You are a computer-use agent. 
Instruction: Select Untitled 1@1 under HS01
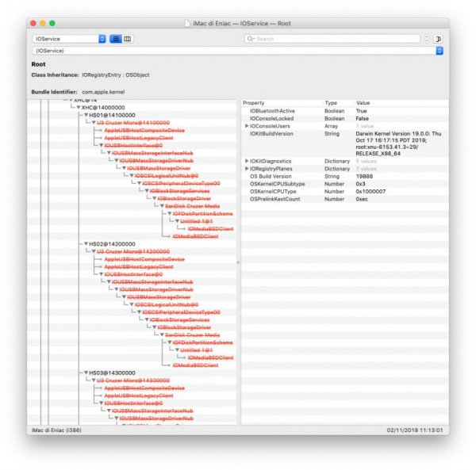pos(197,221)
